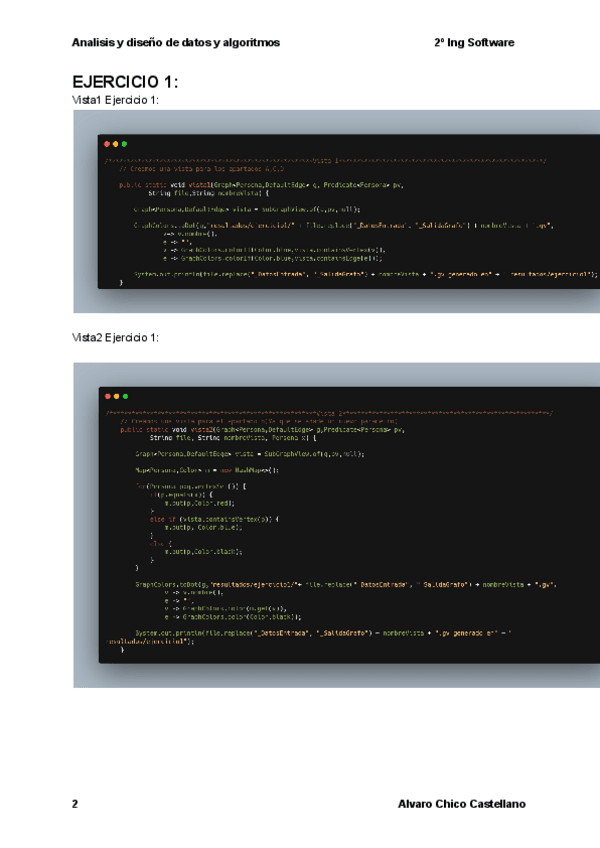This screenshot has height=848, width=600.
Task: Click red close dot in Vista2 code window
Action: (x=107, y=396)
